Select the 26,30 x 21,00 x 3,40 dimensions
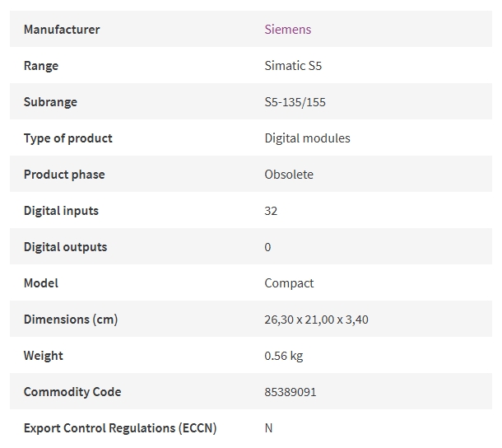Viewport: 502px width, 448px height. (316, 320)
